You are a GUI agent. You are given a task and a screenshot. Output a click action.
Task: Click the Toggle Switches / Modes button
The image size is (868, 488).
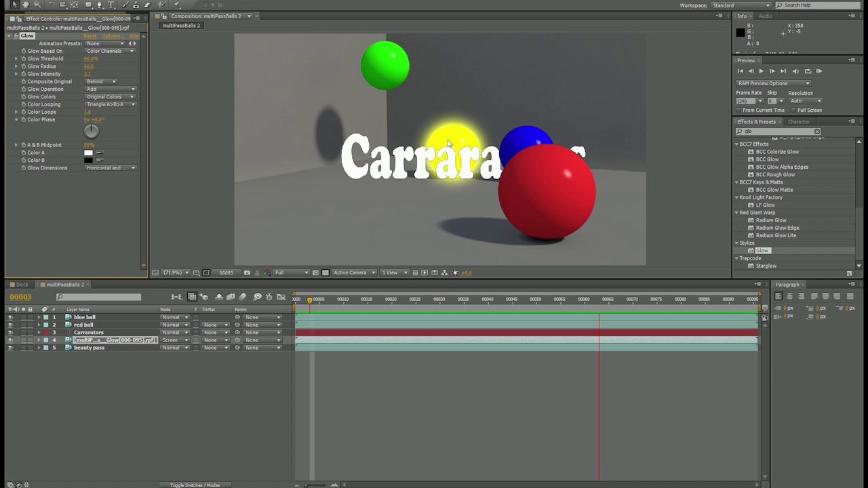[195, 485]
